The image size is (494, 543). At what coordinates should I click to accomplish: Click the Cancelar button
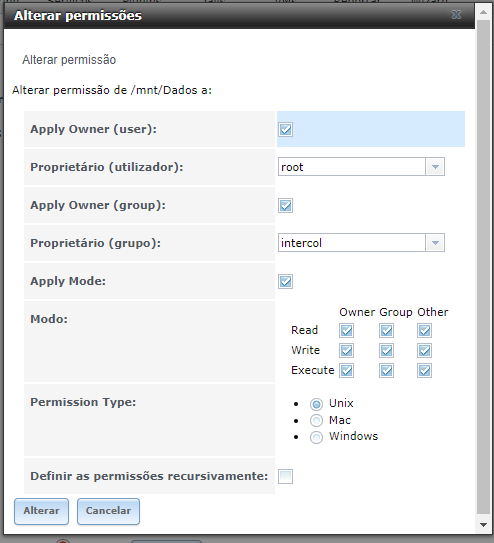point(108,511)
